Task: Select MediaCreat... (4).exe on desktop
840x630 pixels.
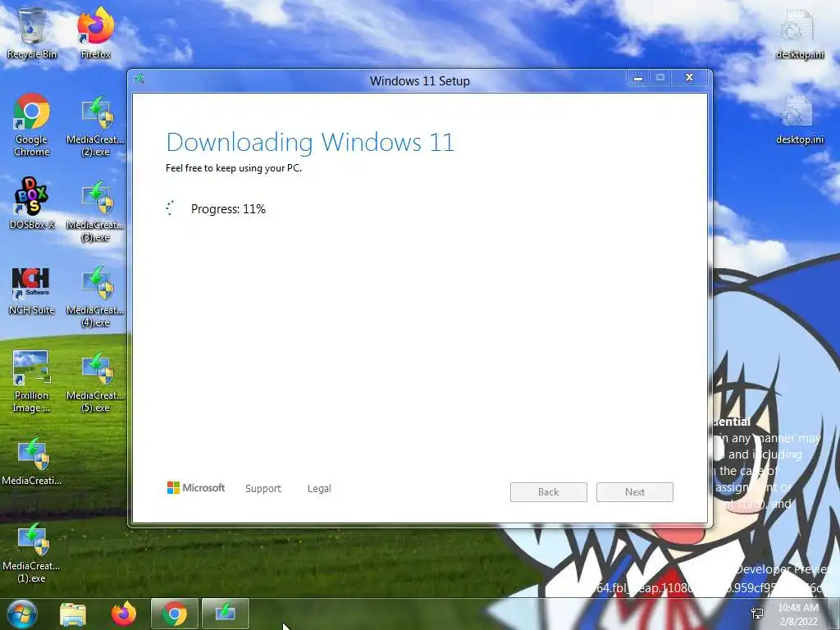Action: [x=95, y=295]
